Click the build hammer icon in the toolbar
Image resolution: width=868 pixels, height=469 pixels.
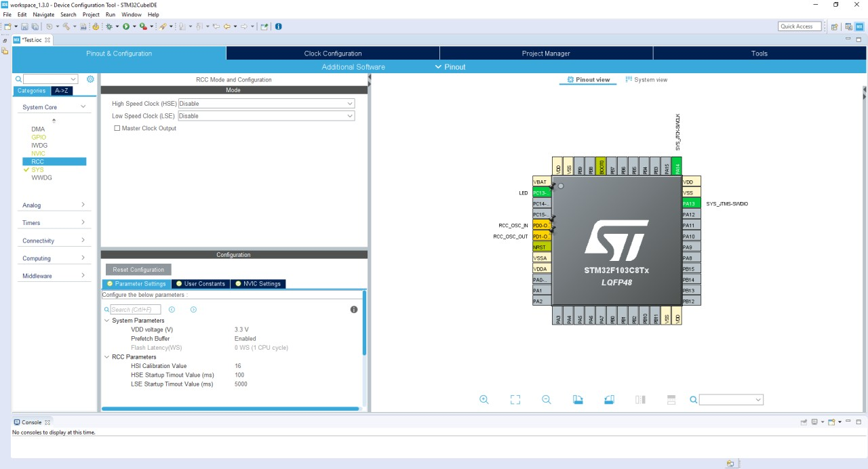[66, 26]
